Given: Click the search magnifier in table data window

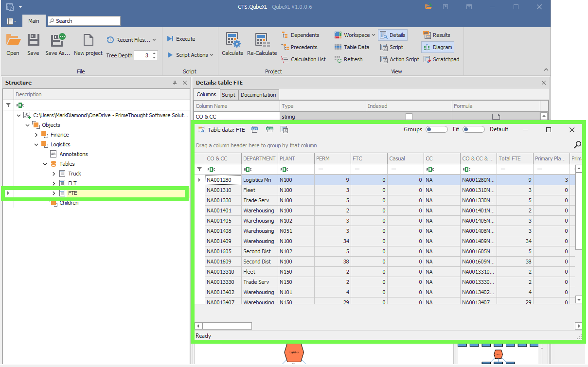Looking at the screenshot, I should click(x=577, y=144).
